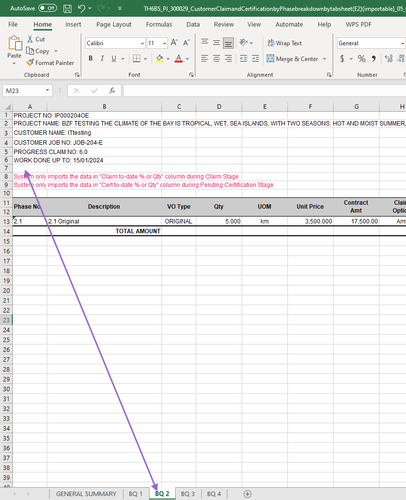Expand the Font Color palette arrow
The height and width of the screenshot is (500, 406).
pos(187,59)
